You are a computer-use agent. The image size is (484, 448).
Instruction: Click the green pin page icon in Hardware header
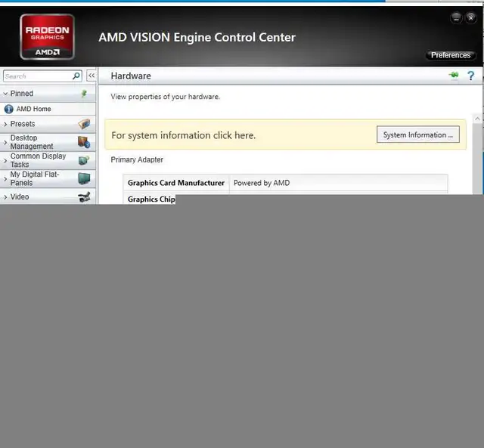pyautogui.click(x=454, y=76)
